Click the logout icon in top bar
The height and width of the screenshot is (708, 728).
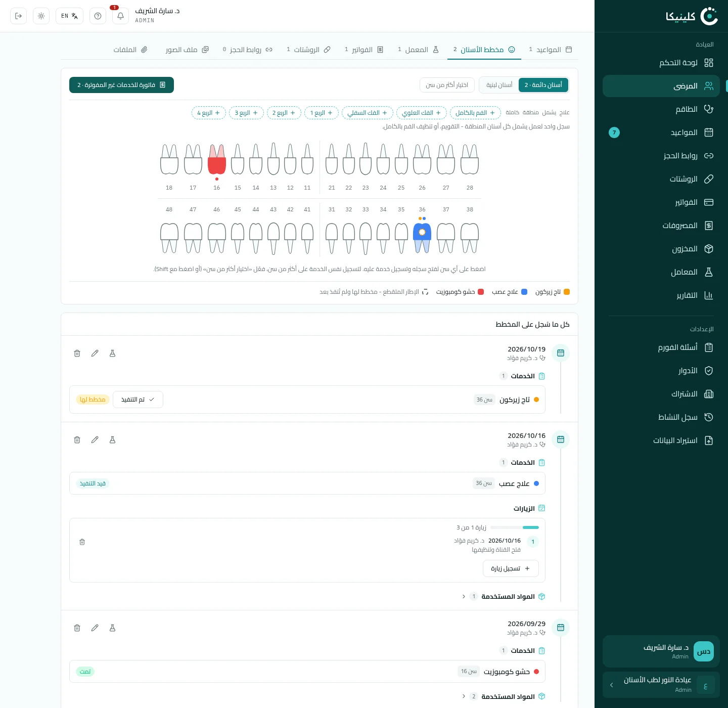tap(19, 16)
